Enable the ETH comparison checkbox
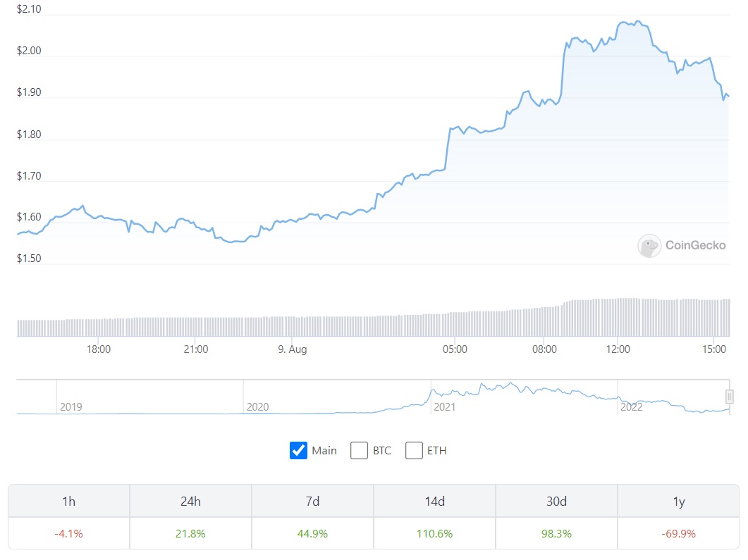The height and width of the screenshot is (560, 748). (414, 450)
